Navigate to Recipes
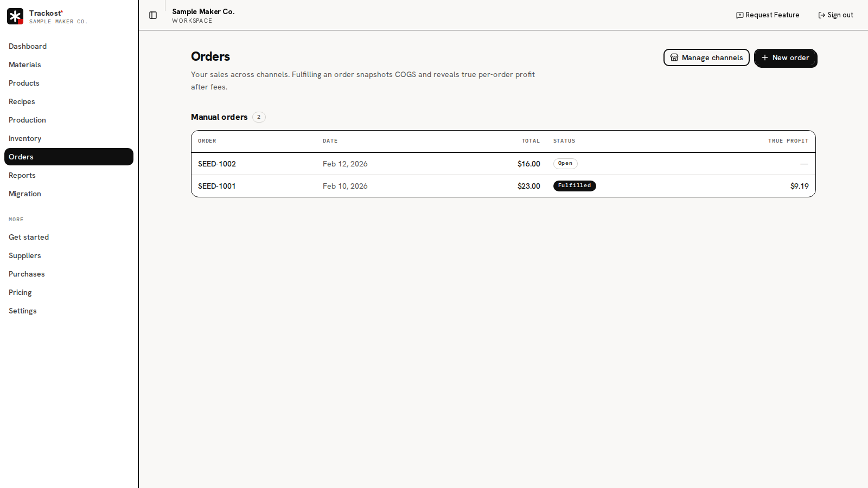 [x=68, y=101]
